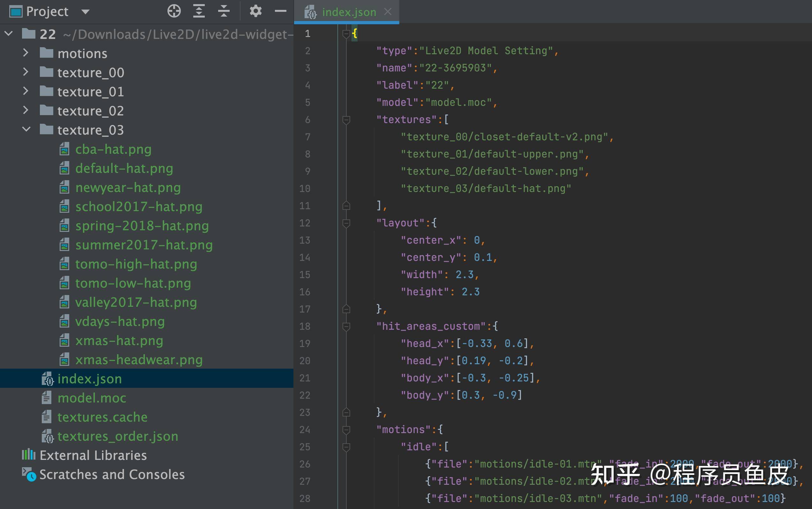The width and height of the screenshot is (812, 509).
Task: Expand the texture_02 folder
Action: (x=26, y=110)
